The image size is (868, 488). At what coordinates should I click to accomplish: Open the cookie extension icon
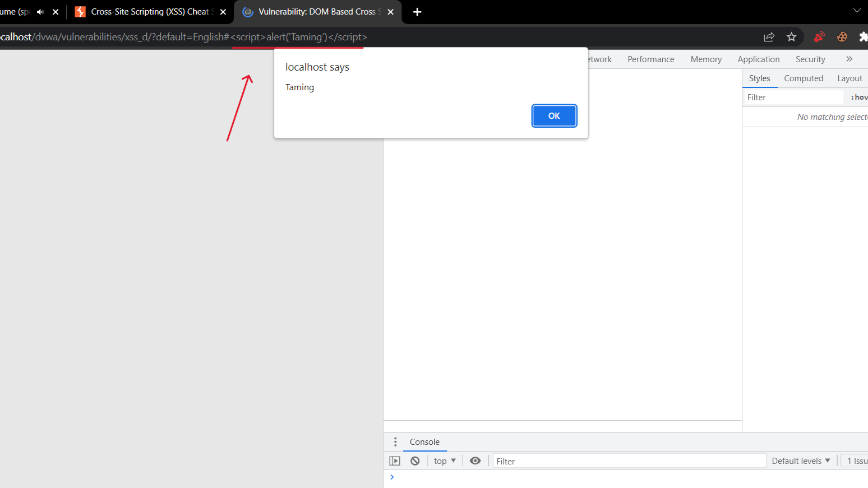pos(842,36)
